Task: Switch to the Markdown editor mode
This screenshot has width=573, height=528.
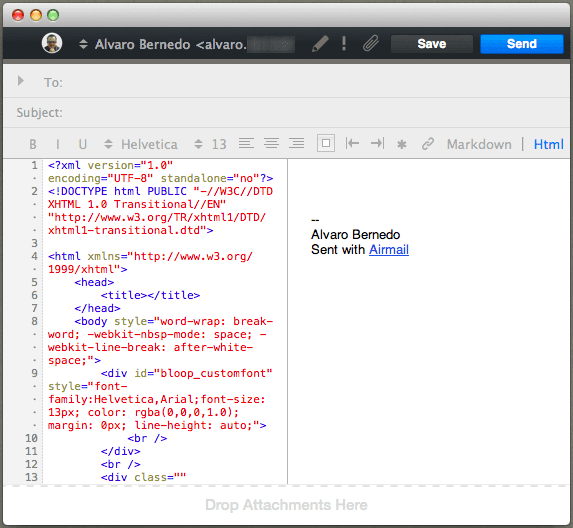Action: click(479, 144)
